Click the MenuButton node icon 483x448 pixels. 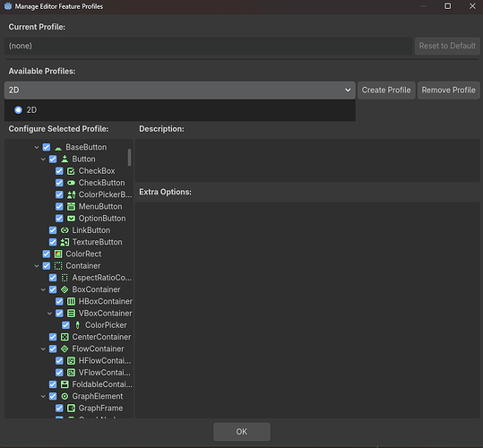(71, 207)
